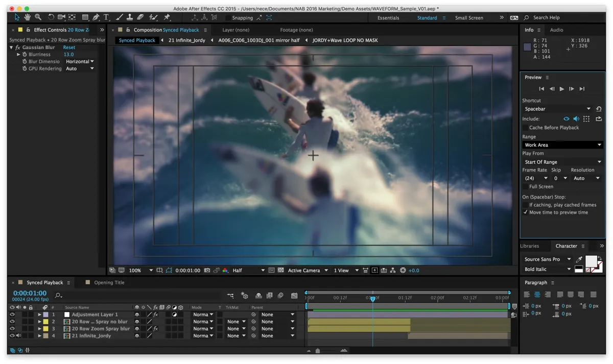The width and height of the screenshot is (613, 364).
Task: Click the Graph Editor icon in timeline
Action: [x=294, y=296]
